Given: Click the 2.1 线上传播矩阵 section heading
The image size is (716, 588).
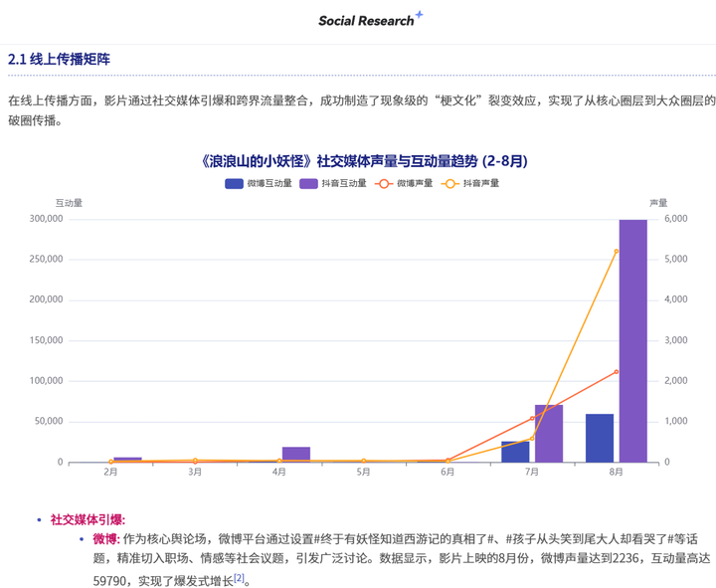Looking at the screenshot, I should click(59, 59).
